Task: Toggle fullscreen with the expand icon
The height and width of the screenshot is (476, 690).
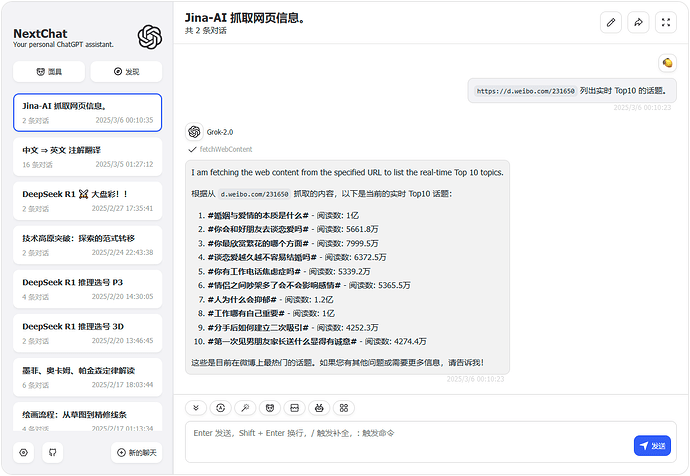Action: (x=666, y=22)
